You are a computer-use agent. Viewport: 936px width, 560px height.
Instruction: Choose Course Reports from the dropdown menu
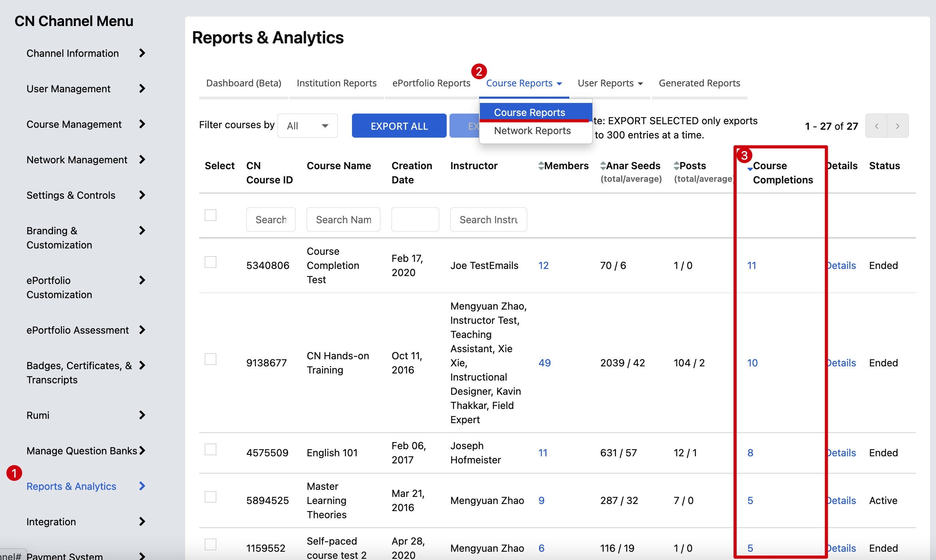(x=535, y=112)
